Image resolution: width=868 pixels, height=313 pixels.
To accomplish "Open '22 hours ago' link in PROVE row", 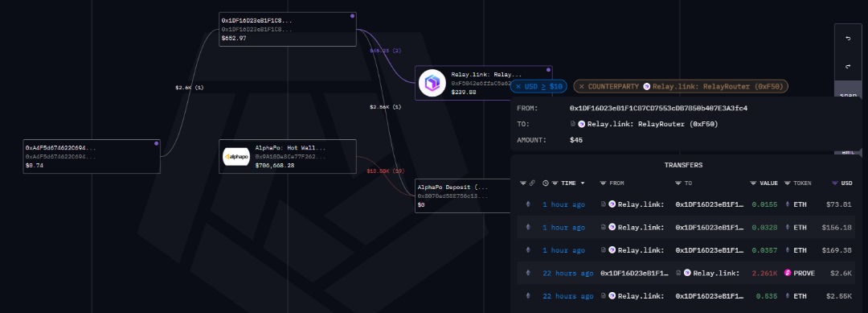I will point(568,273).
